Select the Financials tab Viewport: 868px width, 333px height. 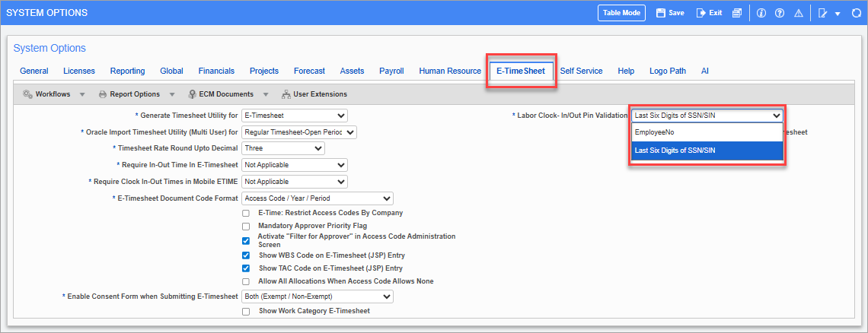click(x=216, y=71)
